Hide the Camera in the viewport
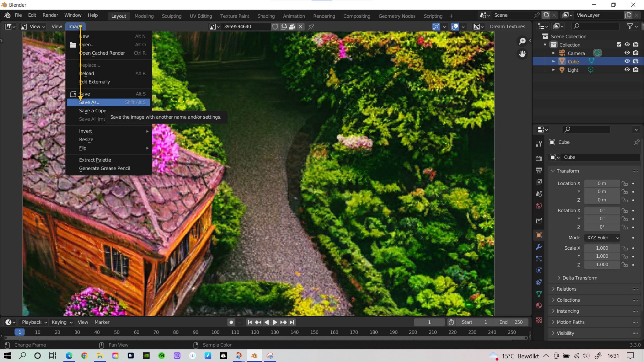Viewport: 644px width, 362px height. (627, 53)
